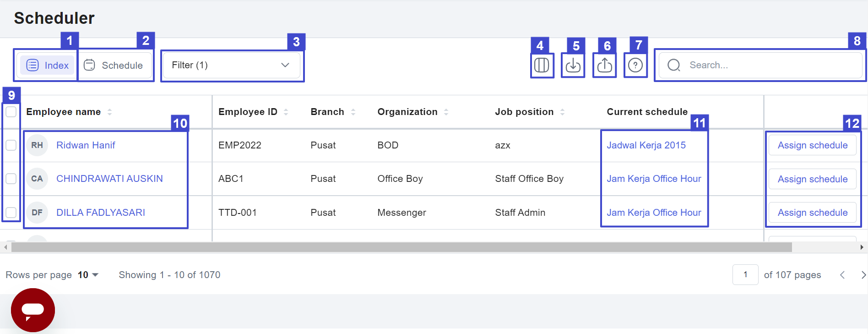This screenshot has height=334, width=868.
Task: Go to the next page arrow
Action: pyautogui.click(x=863, y=275)
